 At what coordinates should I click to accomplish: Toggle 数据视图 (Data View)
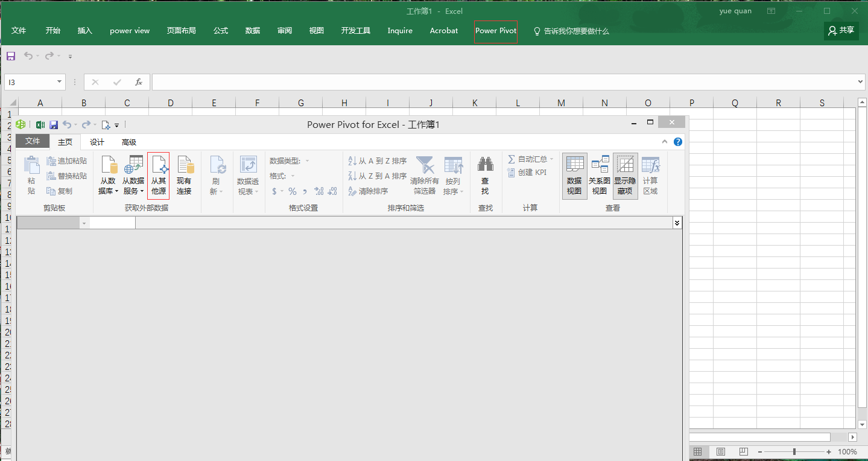[x=575, y=175]
